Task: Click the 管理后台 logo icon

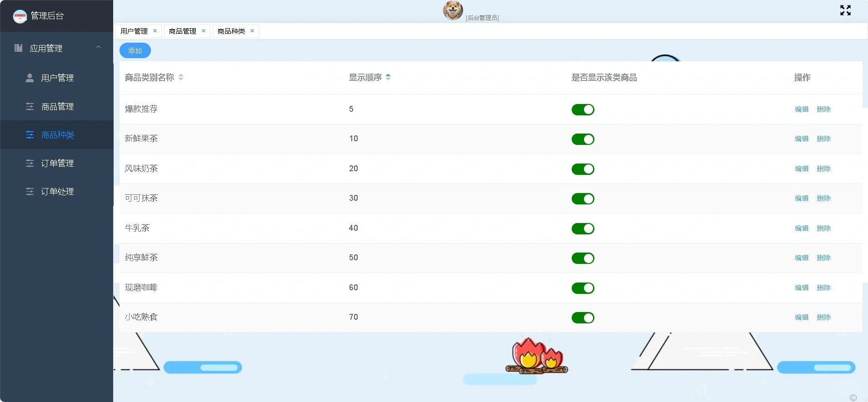Action: point(20,16)
